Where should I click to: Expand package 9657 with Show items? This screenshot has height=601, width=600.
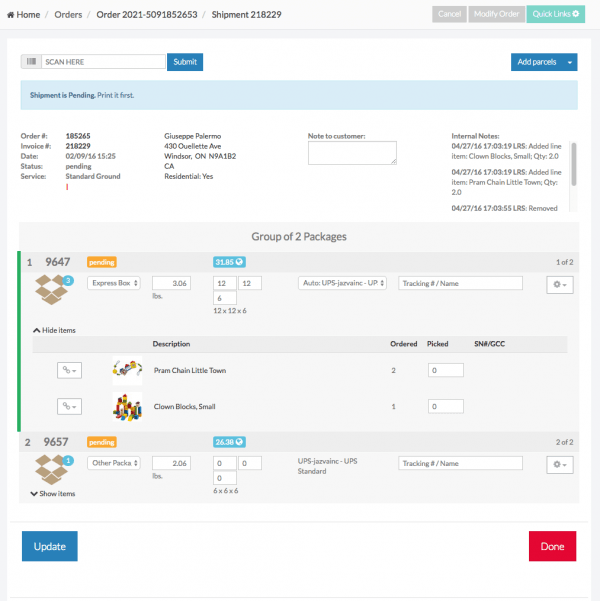coord(53,494)
